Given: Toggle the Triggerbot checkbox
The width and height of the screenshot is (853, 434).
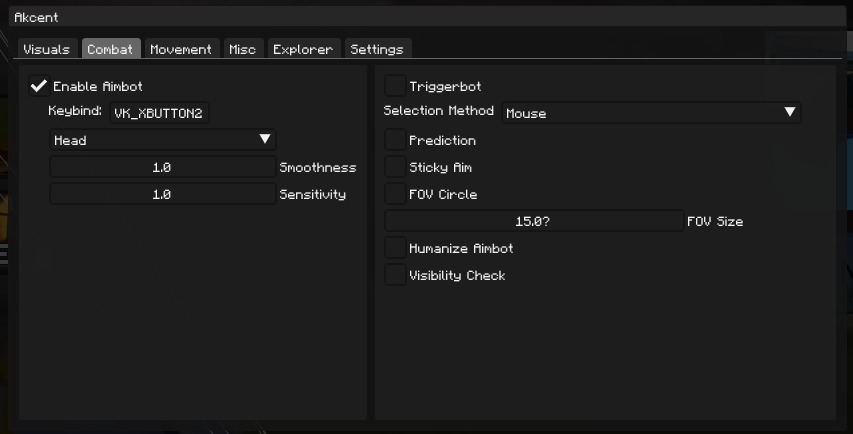Looking at the screenshot, I should point(395,87).
